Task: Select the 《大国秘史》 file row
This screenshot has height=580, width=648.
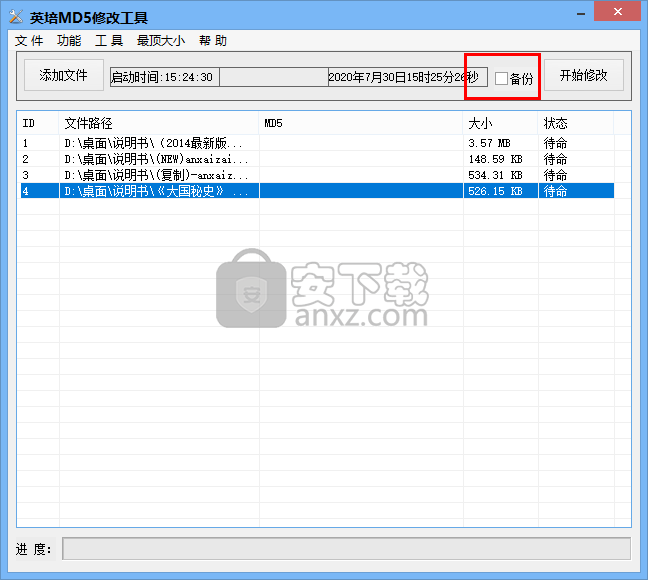Action: tap(317, 191)
